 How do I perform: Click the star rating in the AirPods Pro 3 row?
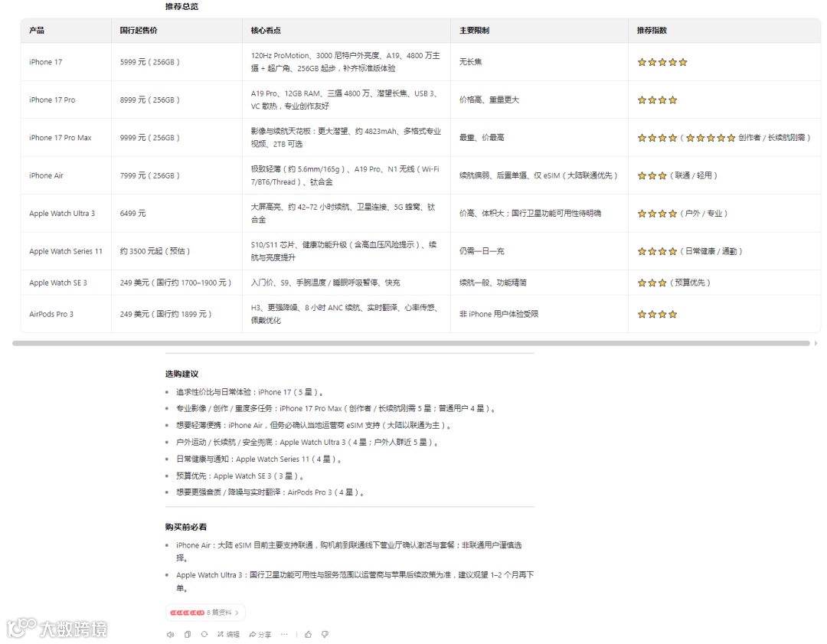point(657,315)
